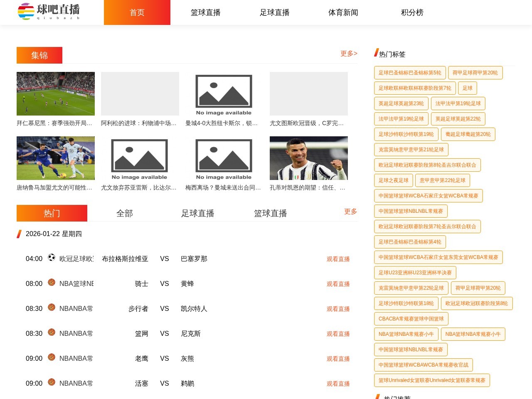Click basketball icon for 老鹰 vs 灰熊
The image size is (532, 399).
coord(52,357)
